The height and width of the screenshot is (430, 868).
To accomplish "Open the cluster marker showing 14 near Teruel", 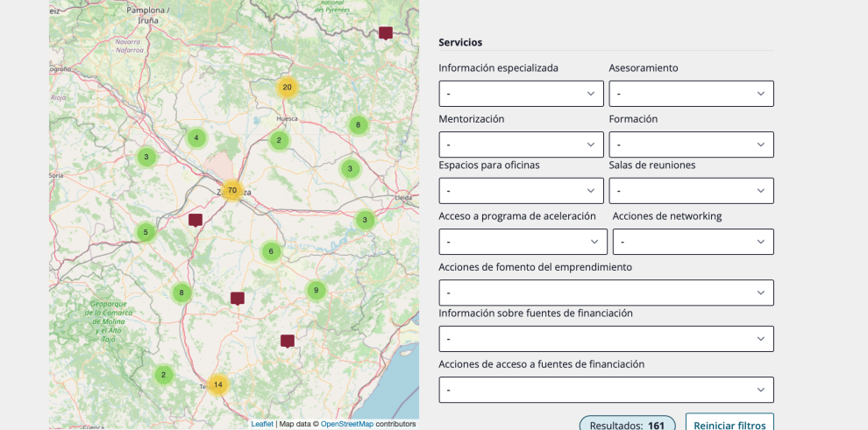I will 218,384.
